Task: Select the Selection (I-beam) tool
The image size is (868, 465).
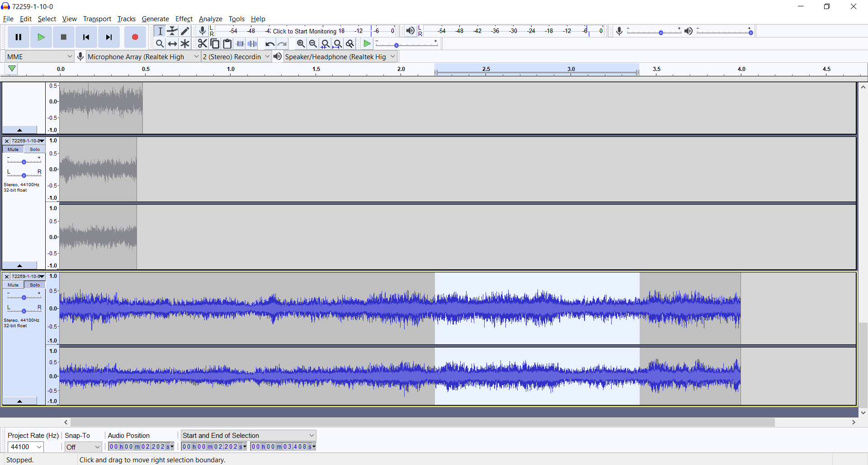Action: click(160, 31)
